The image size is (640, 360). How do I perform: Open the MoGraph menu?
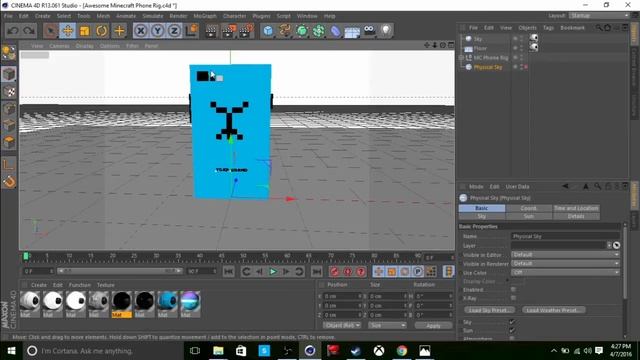coord(205,16)
